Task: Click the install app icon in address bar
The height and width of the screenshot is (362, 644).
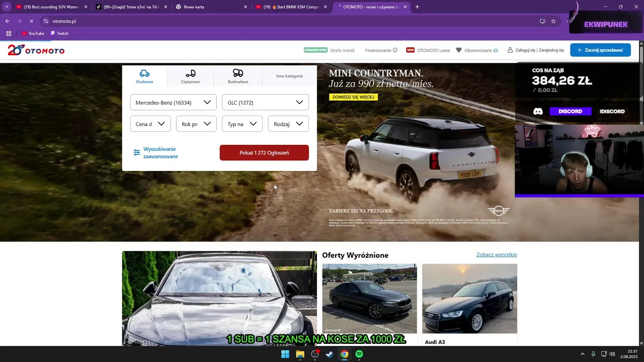Action: tap(542, 21)
